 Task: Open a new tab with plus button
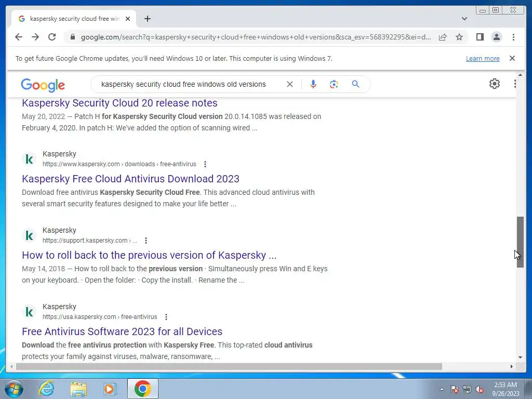coord(147,19)
